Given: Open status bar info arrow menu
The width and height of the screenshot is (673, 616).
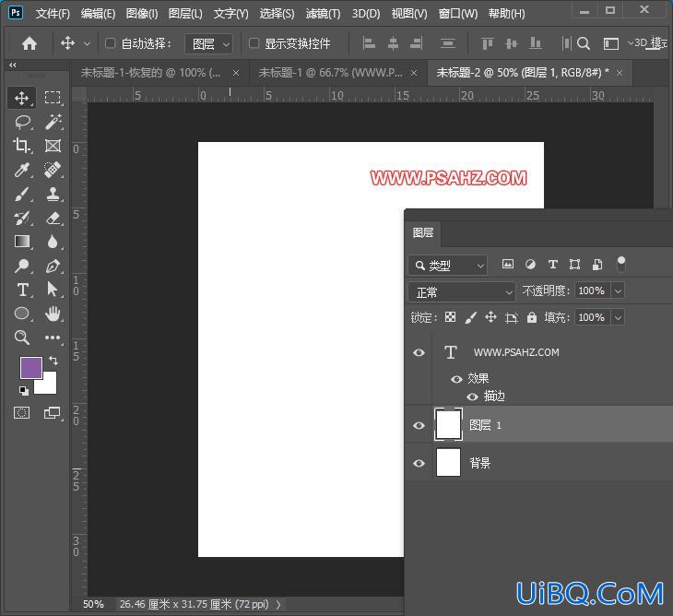Looking at the screenshot, I should click(x=278, y=604).
